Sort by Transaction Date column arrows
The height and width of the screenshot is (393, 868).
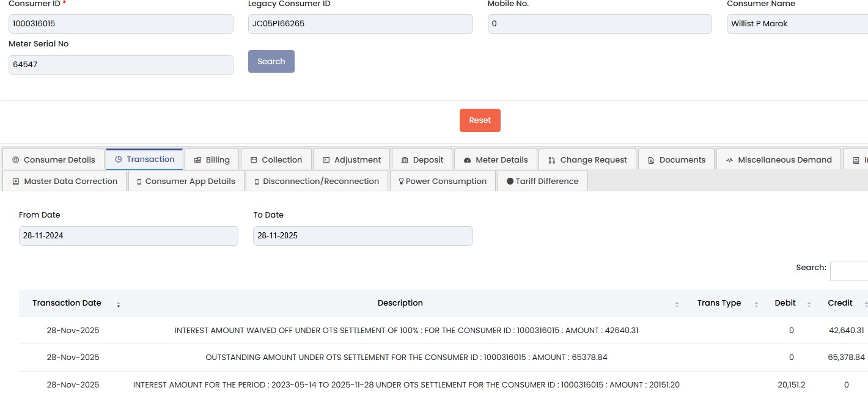[119, 304]
